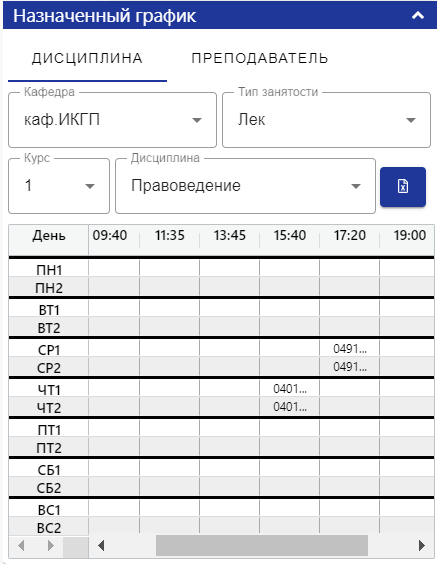Screen dimensions: 437x564
Task: Click the 17:20 column header
Action: 350,236
